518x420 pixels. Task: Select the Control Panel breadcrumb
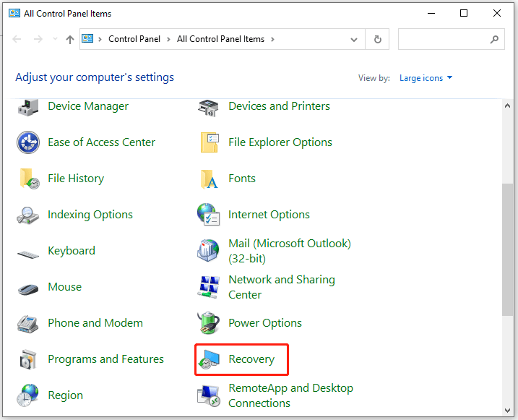[x=134, y=39]
